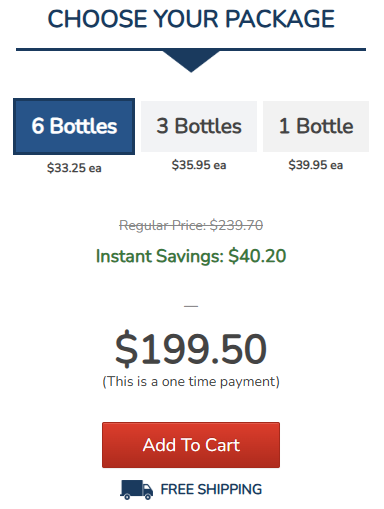Click the delivery truck shipping icon
The image size is (384, 509).
coord(136,490)
